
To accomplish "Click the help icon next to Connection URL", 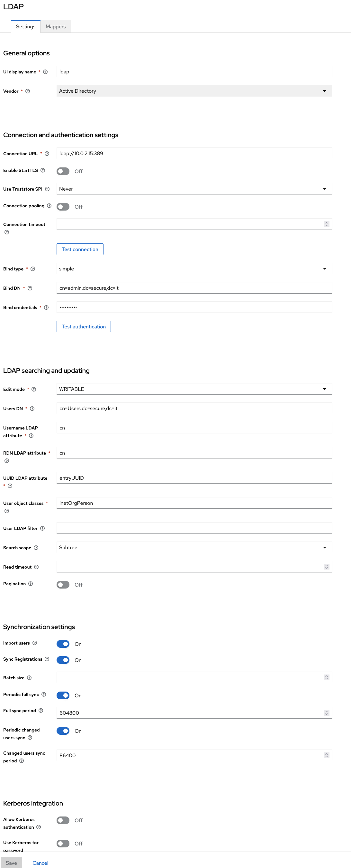I will [47, 154].
